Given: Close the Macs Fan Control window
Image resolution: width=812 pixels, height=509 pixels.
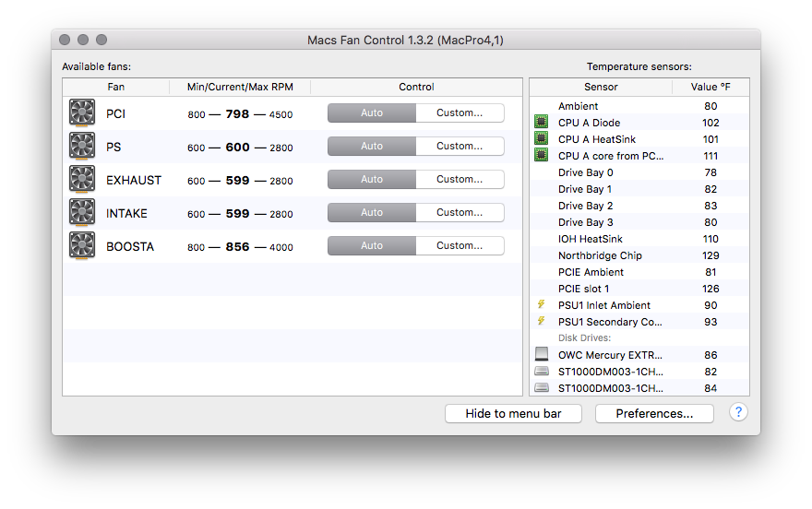Looking at the screenshot, I should tap(65, 40).
